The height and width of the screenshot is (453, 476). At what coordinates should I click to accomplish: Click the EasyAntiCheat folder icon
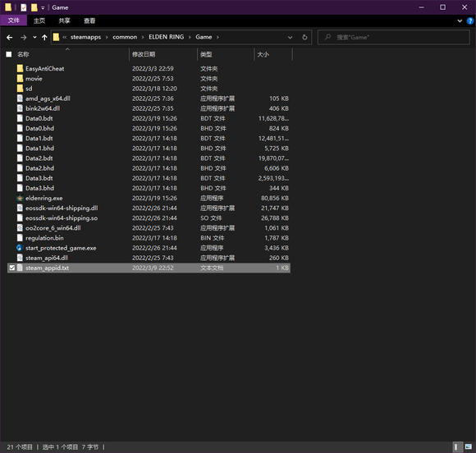tap(20, 68)
